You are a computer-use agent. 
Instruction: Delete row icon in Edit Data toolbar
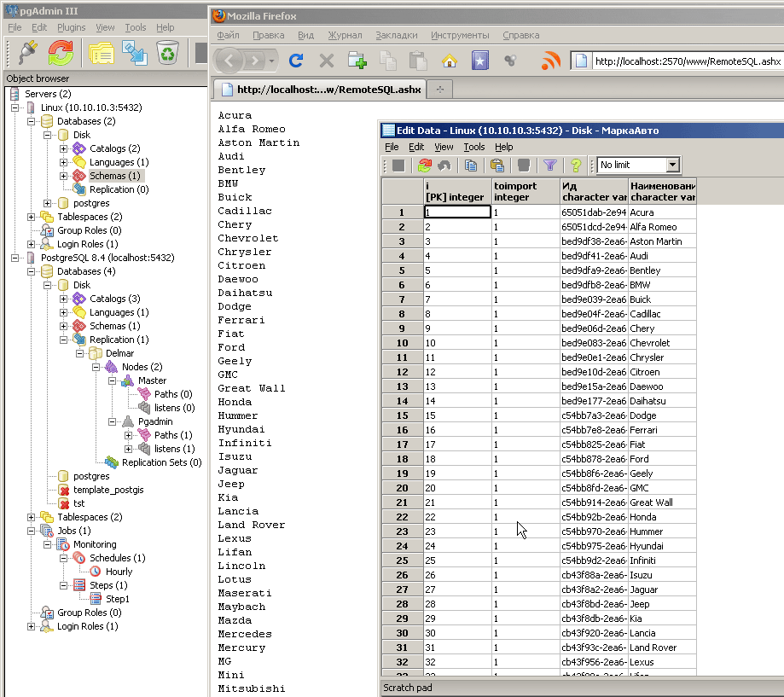[524, 165]
